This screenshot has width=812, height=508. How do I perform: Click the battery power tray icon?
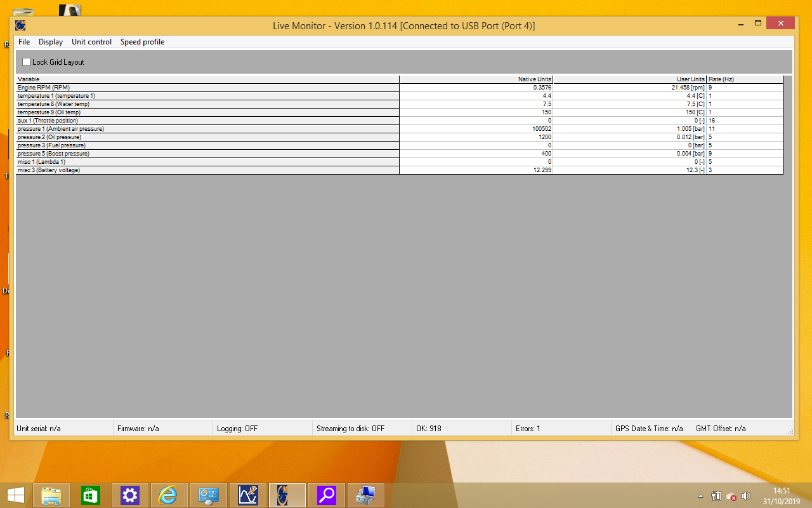click(x=716, y=496)
